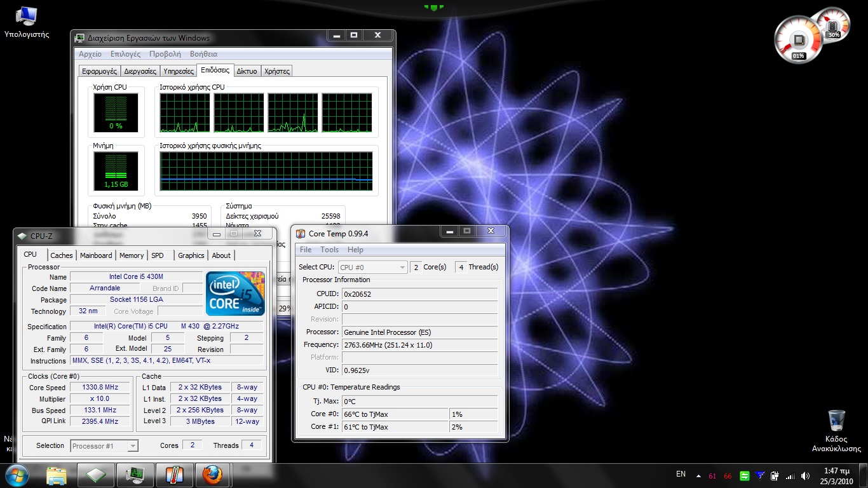868x488 pixels.
Task: Click the EN language indicator in taskbar
Action: (681, 474)
